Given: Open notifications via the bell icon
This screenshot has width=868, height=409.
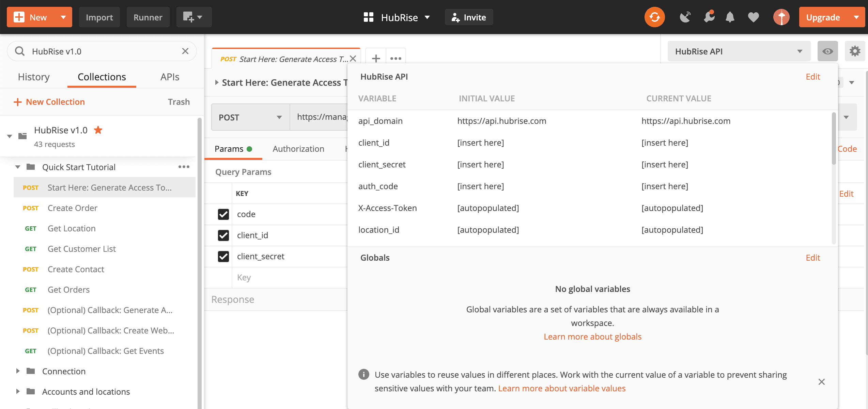Looking at the screenshot, I should [x=730, y=17].
